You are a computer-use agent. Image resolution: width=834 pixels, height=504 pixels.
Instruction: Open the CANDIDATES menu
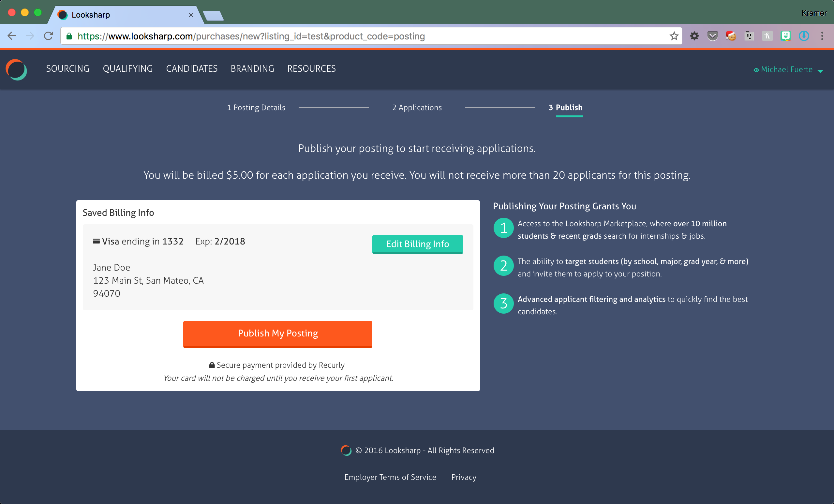coord(192,69)
